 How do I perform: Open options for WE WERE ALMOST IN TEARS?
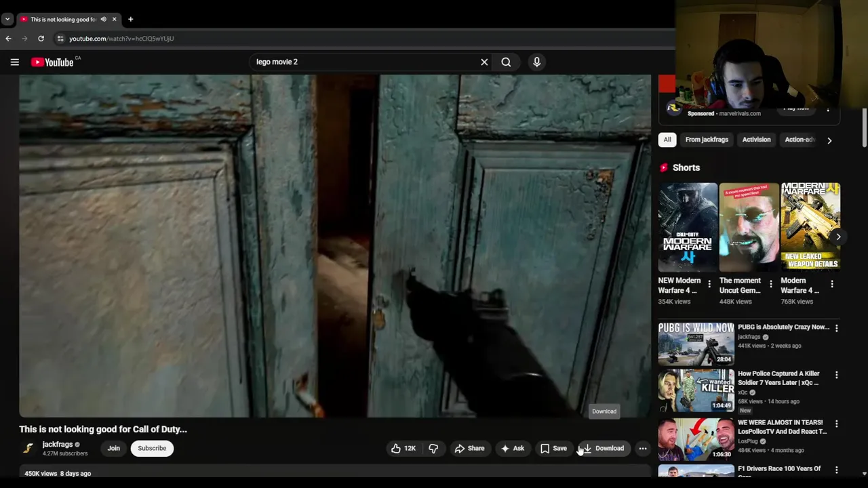point(836,424)
